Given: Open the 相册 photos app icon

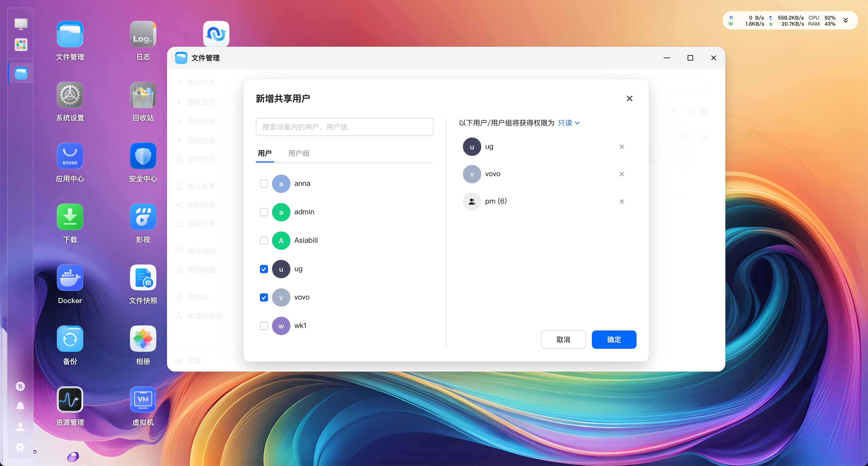Looking at the screenshot, I should (x=143, y=339).
